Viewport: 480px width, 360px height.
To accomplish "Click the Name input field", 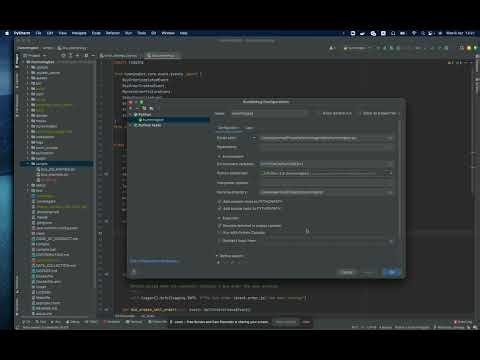I will pos(269,113).
